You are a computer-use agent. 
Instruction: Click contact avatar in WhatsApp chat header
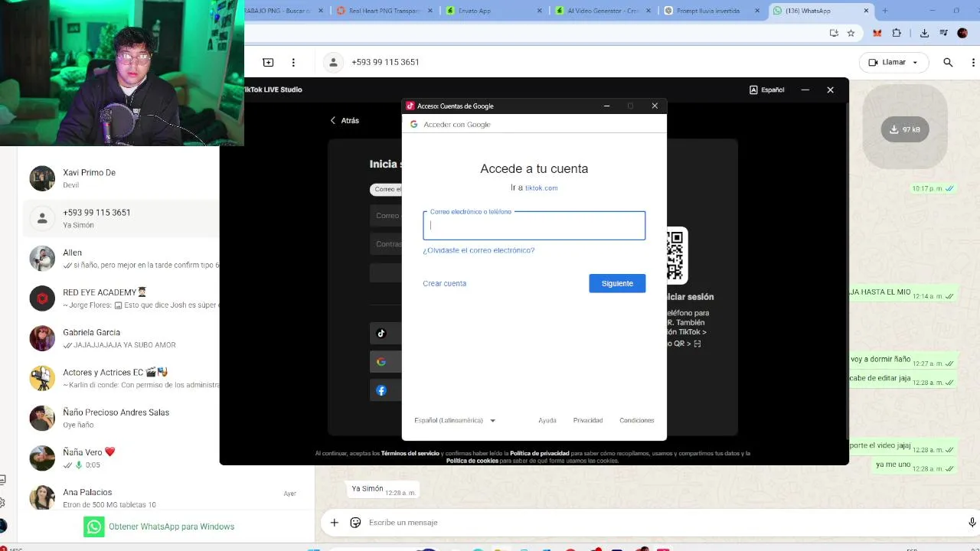333,63
